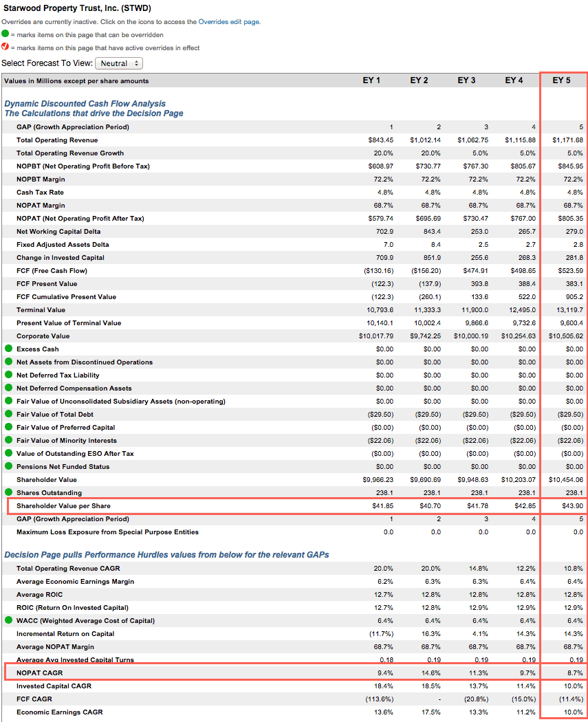Click the NOPAT CAGR row label
This screenshot has height=722, width=588.
[40, 672]
